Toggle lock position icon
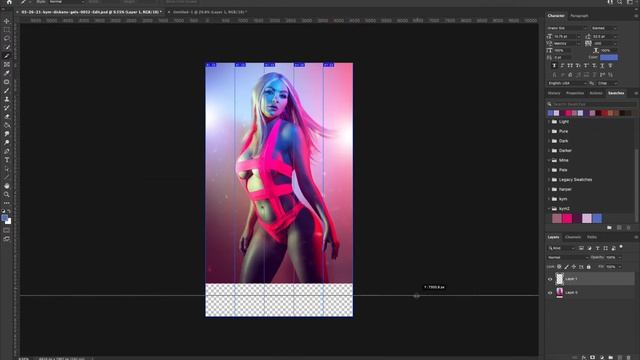The height and width of the screenshot is (360, 640). pos(574,267)
